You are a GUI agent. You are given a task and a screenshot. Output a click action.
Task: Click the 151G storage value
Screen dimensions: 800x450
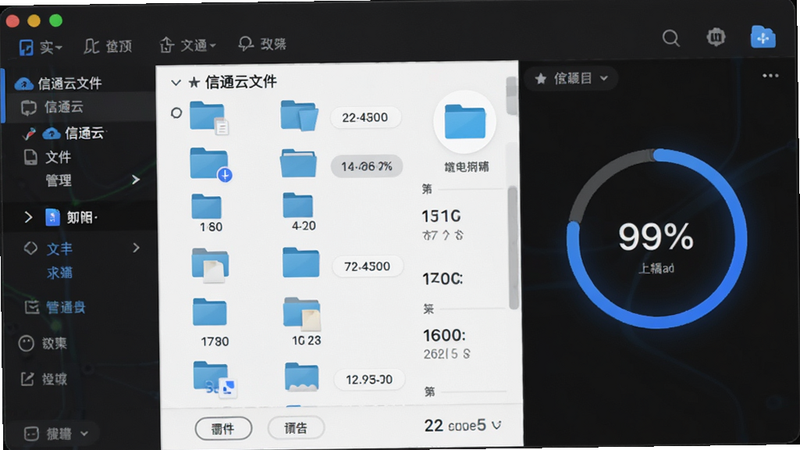click(441, 216)
